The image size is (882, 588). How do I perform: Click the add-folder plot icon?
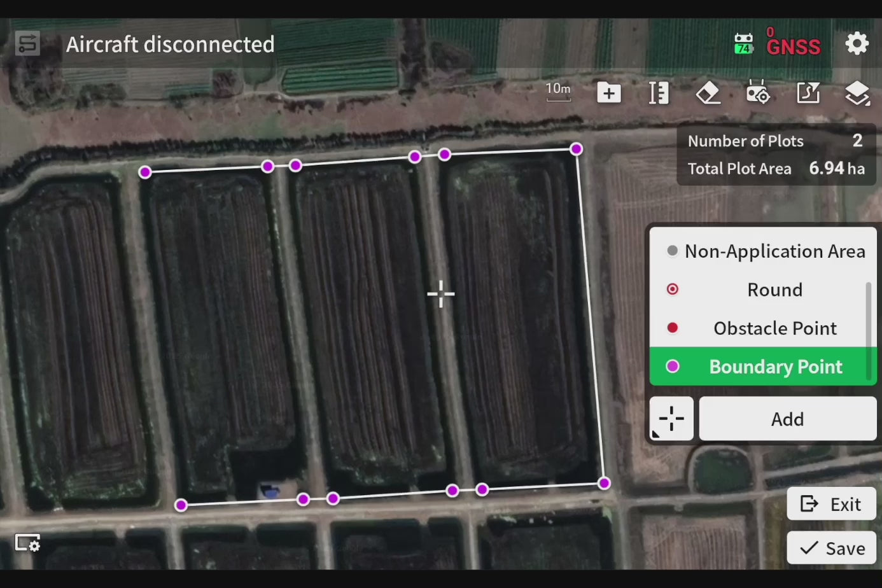click(608, 94)
